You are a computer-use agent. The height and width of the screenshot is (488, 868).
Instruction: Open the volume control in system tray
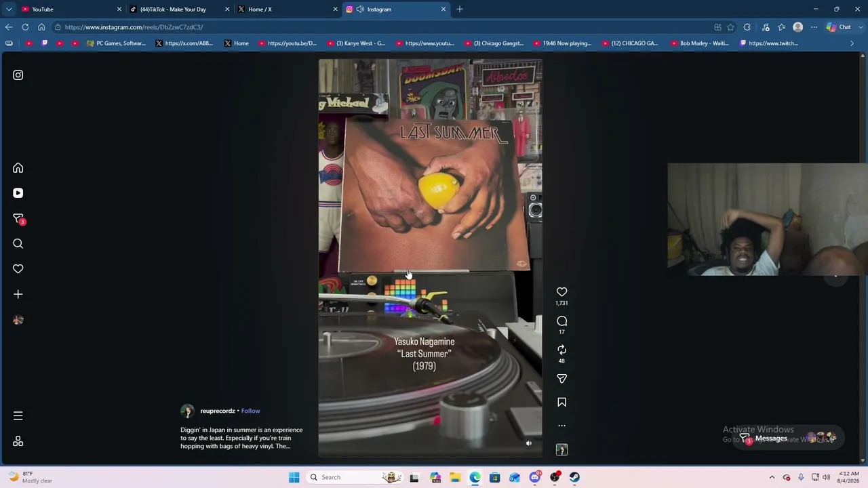pos(826,477)
